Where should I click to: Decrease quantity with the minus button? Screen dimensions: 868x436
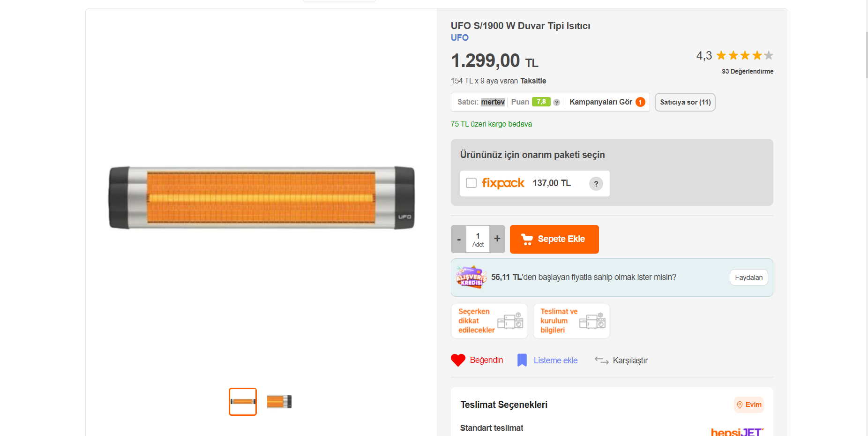click(x=459, y=239)
